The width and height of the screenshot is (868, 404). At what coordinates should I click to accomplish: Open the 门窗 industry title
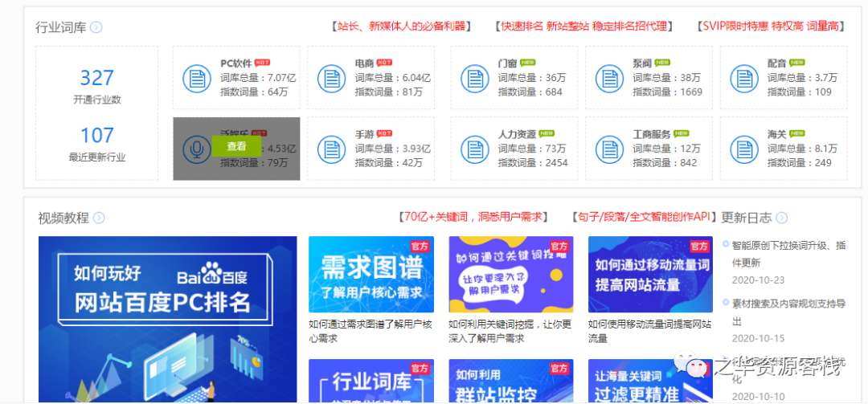(508, 63)
